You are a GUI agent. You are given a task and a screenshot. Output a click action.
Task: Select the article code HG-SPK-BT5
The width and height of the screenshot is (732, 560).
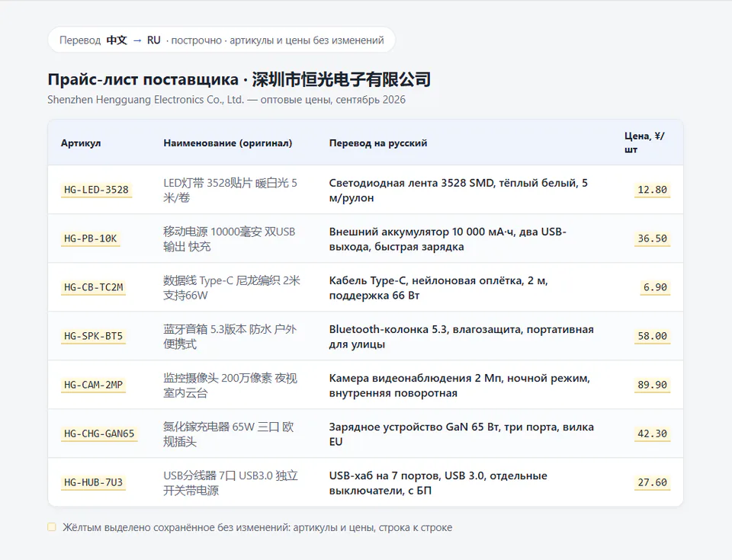coord(93,336)
